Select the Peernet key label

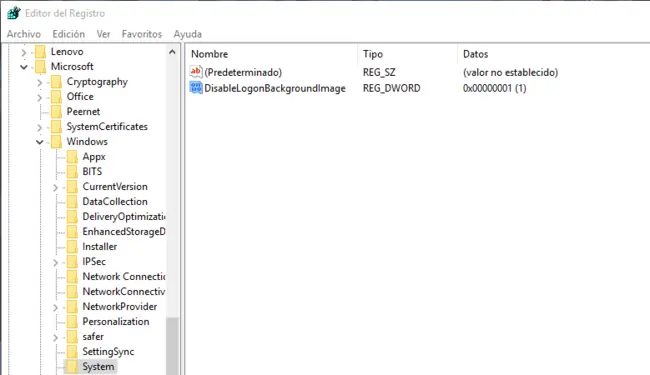pos(83,111)
